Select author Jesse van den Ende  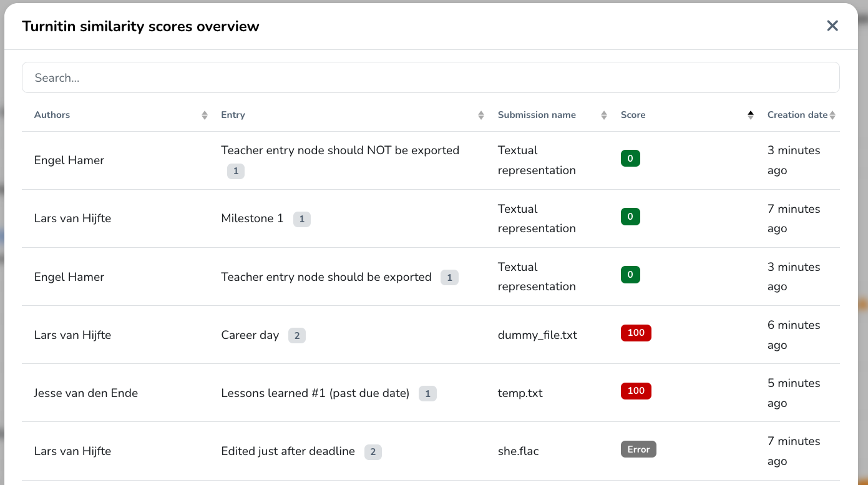86,393
